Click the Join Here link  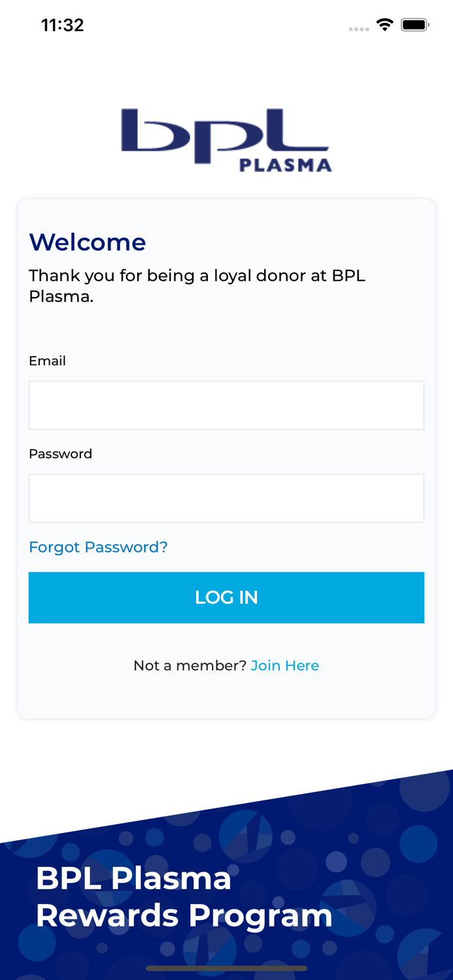point(285,665)
